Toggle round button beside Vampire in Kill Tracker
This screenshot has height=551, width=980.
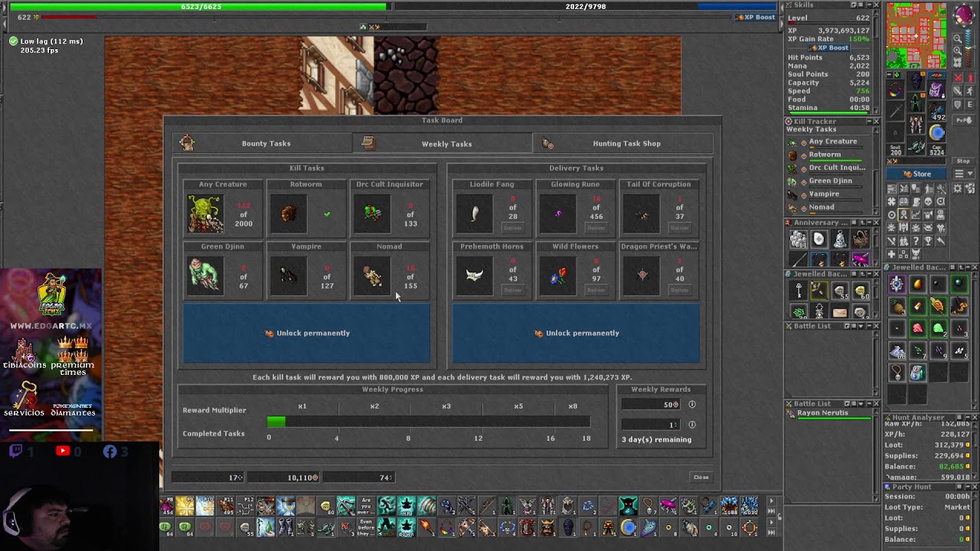(803, 194)
